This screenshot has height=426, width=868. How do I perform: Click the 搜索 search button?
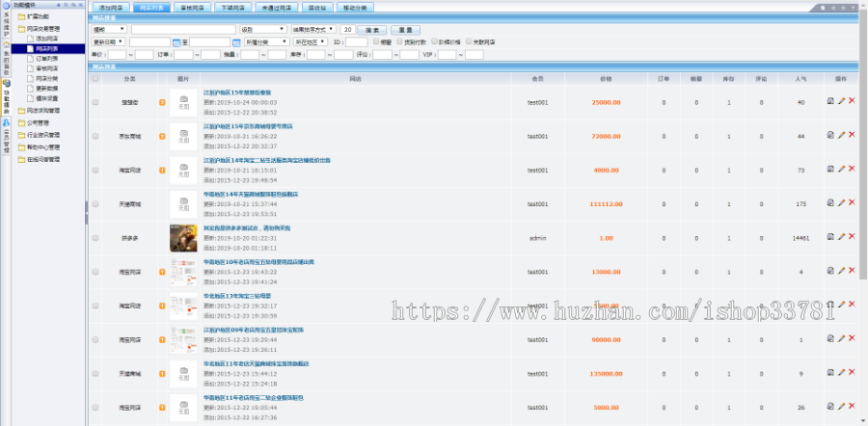[373, 30]
